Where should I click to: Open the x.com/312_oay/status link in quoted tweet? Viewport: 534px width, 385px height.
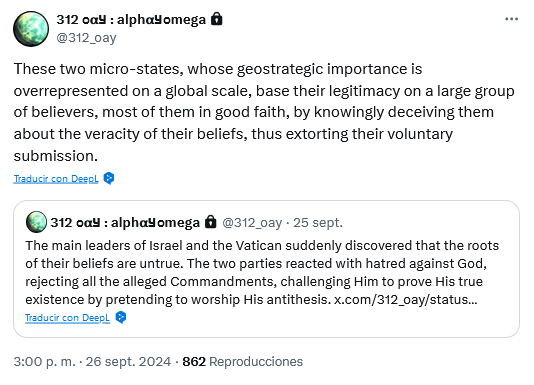(x=405, y=299)
